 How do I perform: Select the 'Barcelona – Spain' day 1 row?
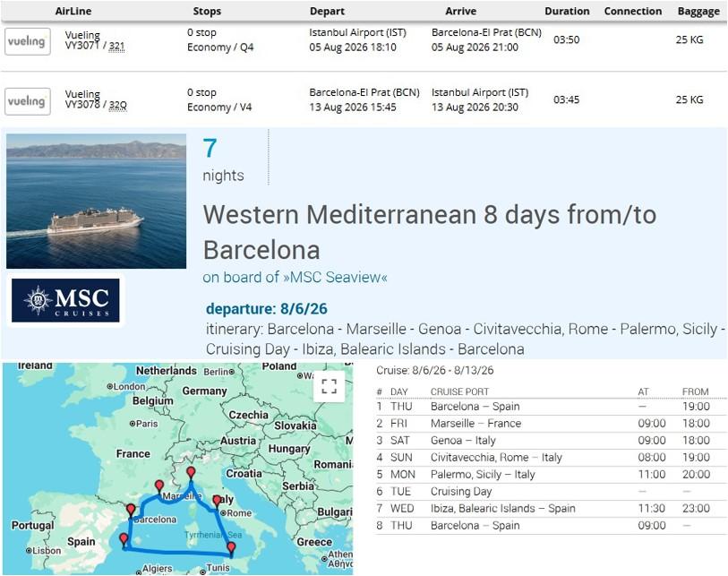(x=551, y=407)
